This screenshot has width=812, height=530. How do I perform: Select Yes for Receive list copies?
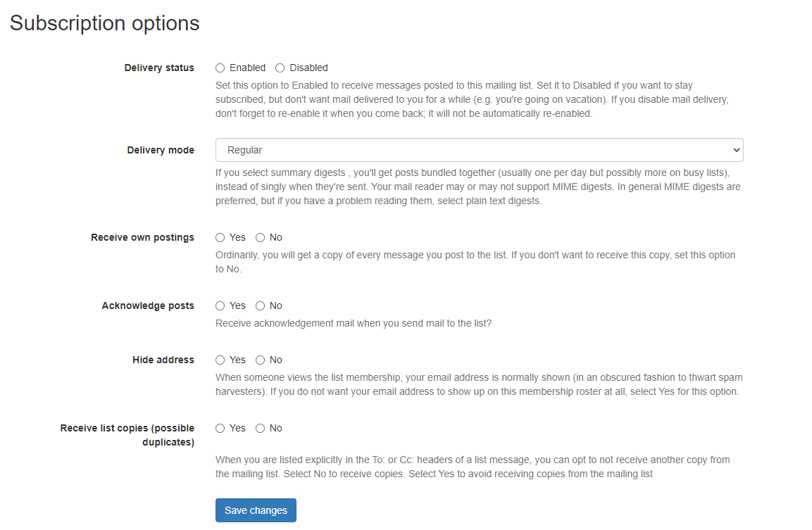220,429
